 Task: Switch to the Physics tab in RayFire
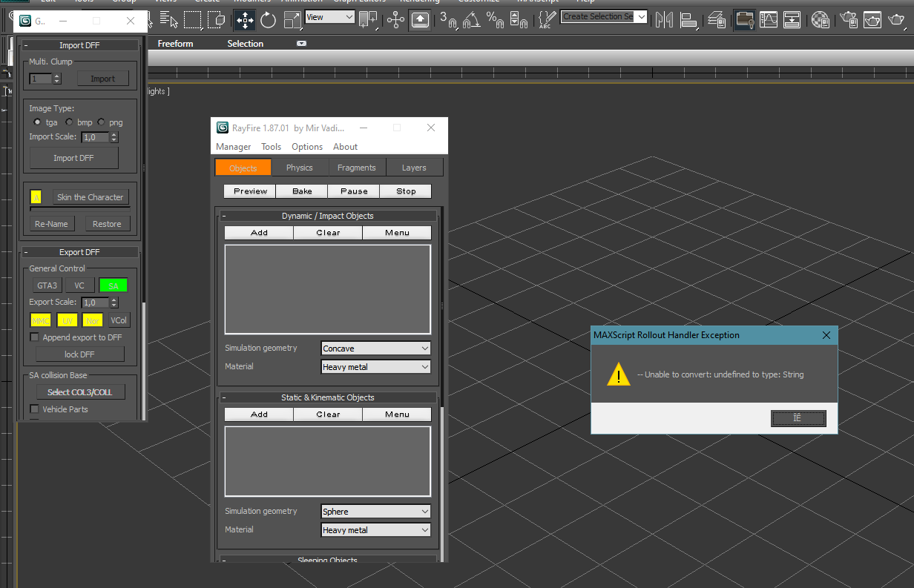300,168
